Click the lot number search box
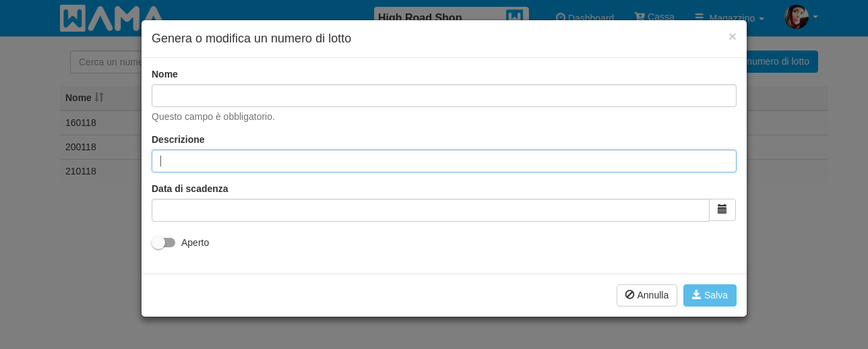Image resolution: width=868 pixels, height=349 pixels. tap(106, 62)
